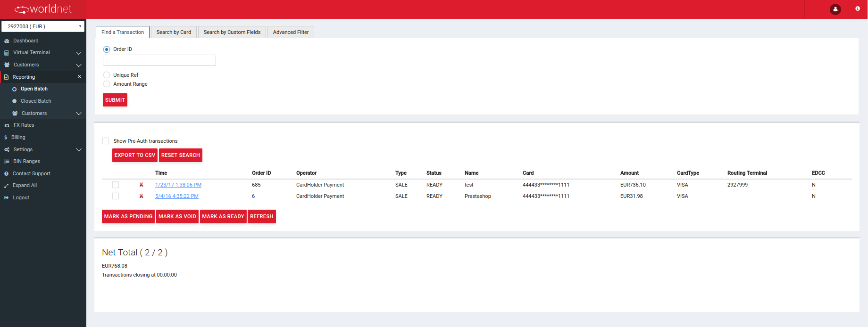Expand Reporting's Customers submenu chevron
The width and height of the screenshot is (868, 327).
79,114
